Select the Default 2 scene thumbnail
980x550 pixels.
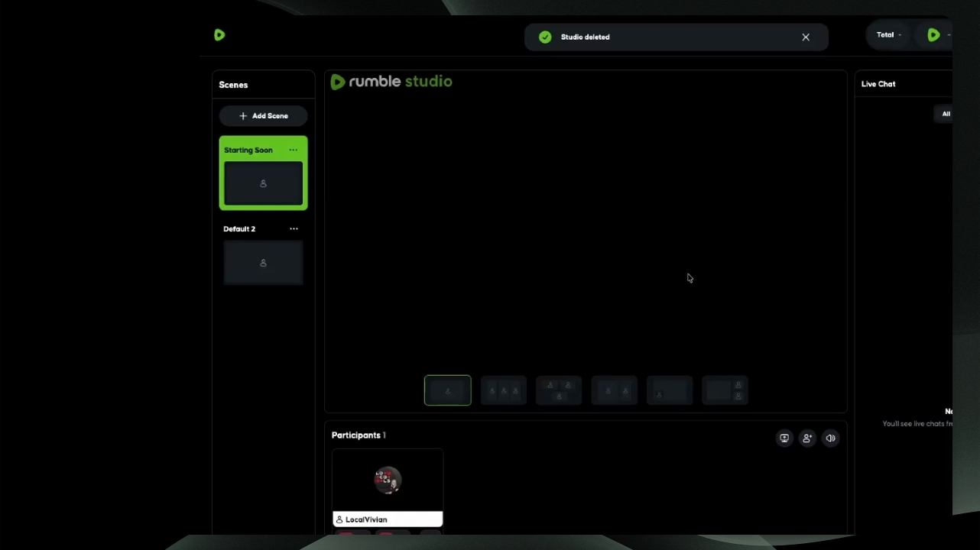pyautogui.click(x=263, y=263)
